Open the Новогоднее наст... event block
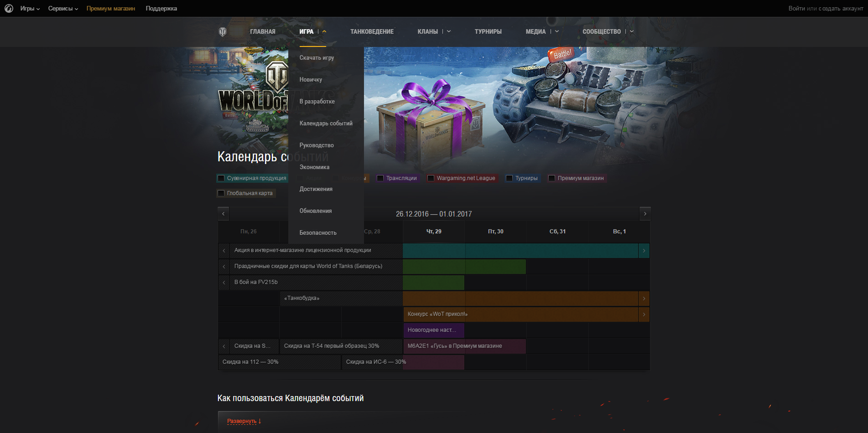 [434, 330]
